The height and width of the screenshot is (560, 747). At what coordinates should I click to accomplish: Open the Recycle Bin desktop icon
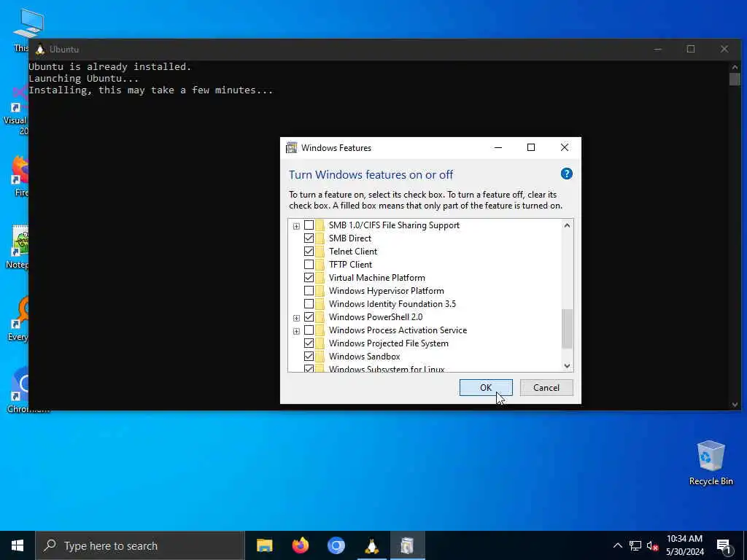point(711,463)
